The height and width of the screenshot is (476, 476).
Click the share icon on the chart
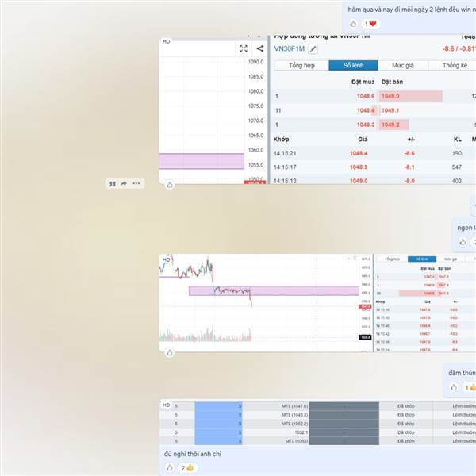260,48
